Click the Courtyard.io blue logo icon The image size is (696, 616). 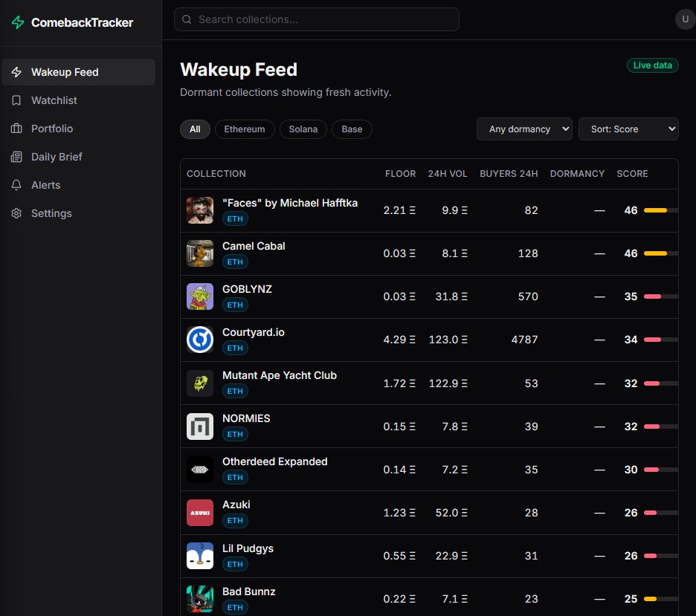(200, 340)
